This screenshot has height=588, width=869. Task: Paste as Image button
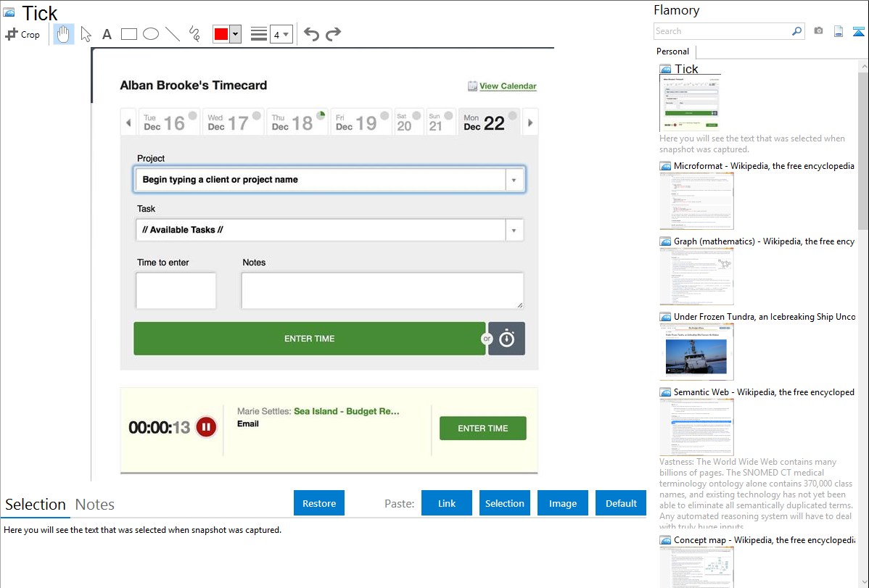[562, 502]
